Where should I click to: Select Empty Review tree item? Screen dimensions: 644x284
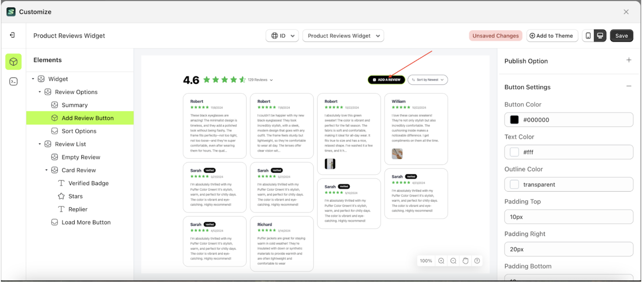pyautogui.click(x=81, y=157)
